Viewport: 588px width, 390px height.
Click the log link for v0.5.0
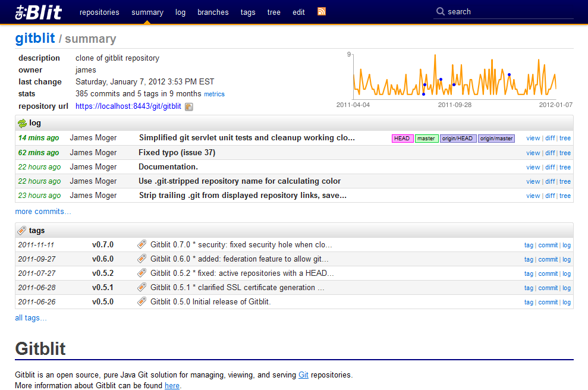click(x=567, y=302)
